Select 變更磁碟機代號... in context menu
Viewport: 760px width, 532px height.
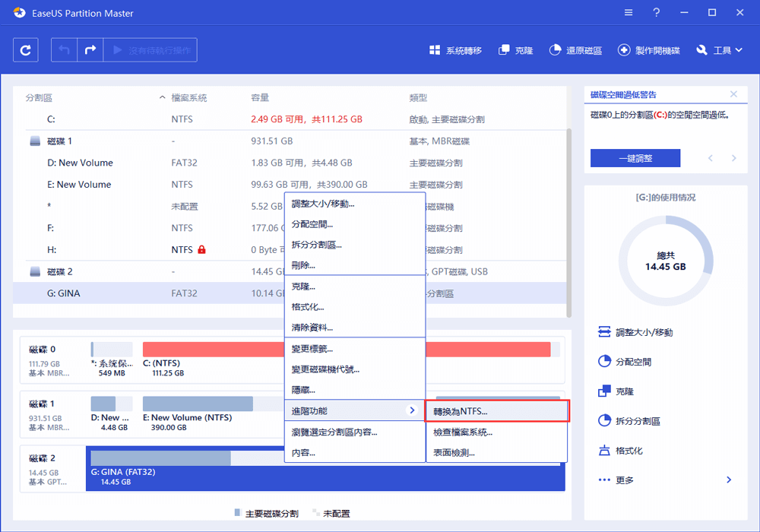tap(355, 369)
